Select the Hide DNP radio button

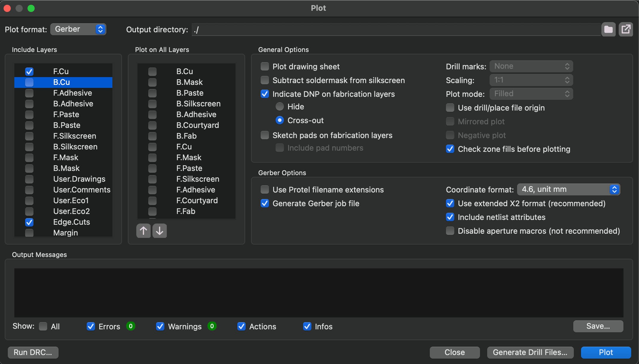[280, 106]
